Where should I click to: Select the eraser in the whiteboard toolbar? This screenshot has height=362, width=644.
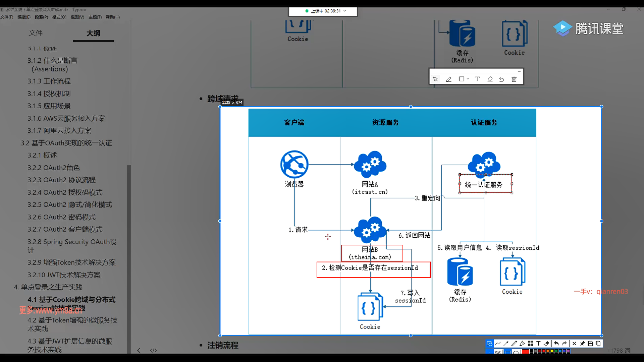490,79
